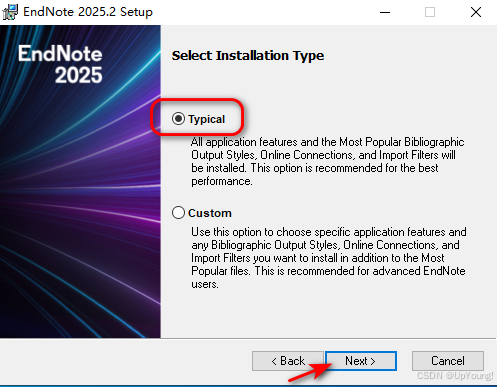This screenshot has height=387, width=497.
Task: Click the 'Select Installation Type' heading
Action: pos(248,56)
